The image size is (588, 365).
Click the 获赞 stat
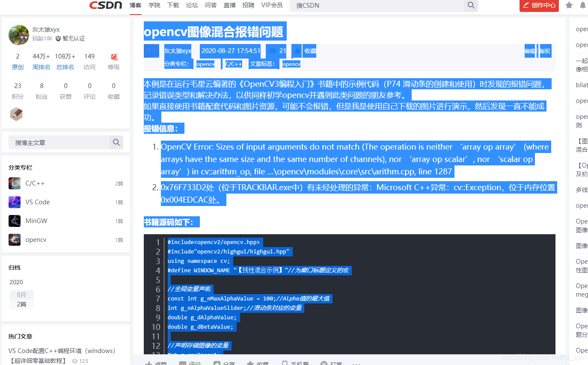[65, 91]
